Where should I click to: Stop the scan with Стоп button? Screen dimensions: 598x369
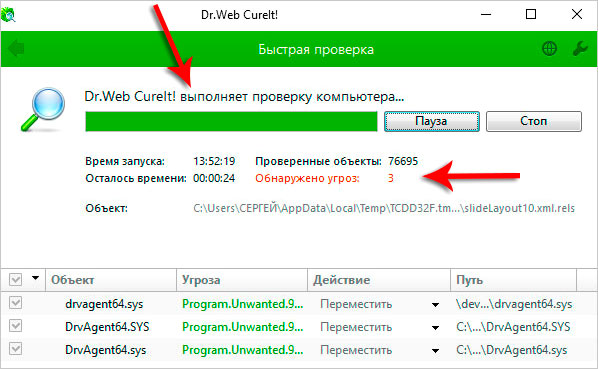(x=534, y=121)
